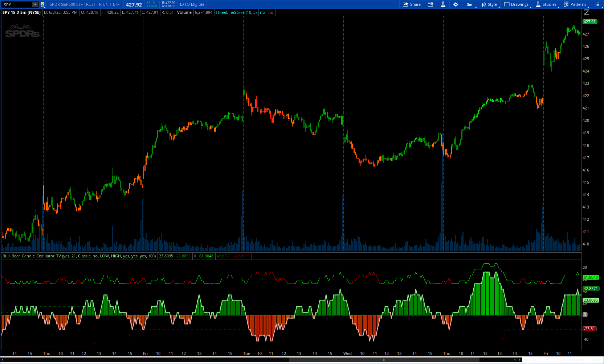Open the 5m timeframe selector
The width and height of the screenshot is (604, 364).
pos(470,4)
